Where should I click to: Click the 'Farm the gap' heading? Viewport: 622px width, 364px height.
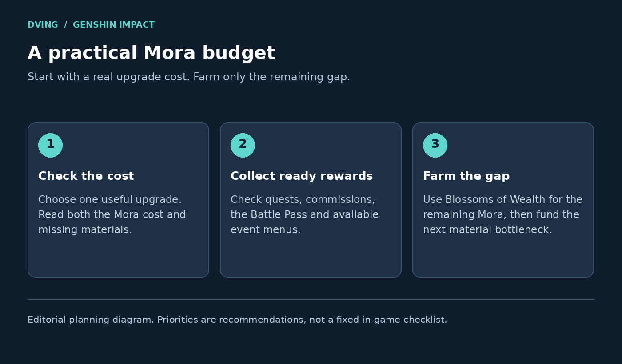pyautogui.click(x=466, y=176)
